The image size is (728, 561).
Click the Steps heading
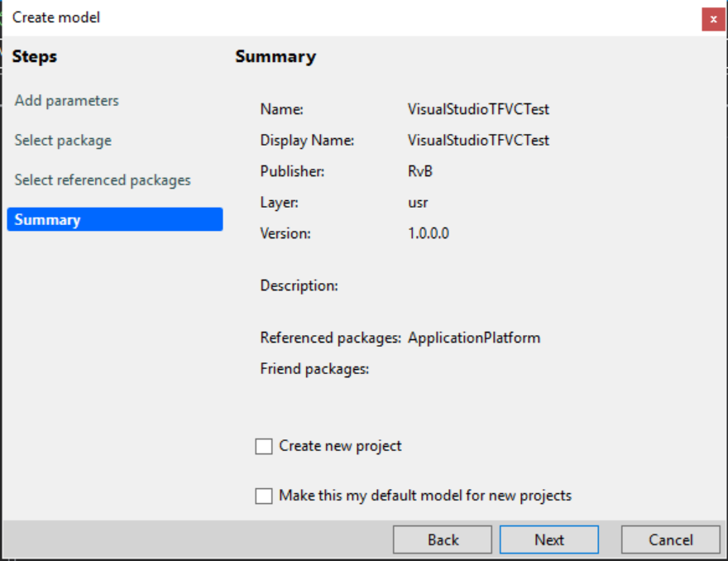[35, 56]
